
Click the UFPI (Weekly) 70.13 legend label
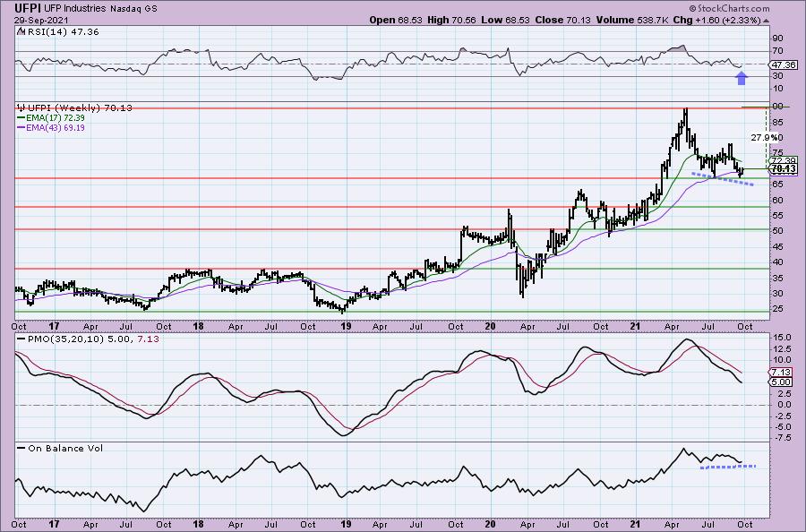point(80,107)
